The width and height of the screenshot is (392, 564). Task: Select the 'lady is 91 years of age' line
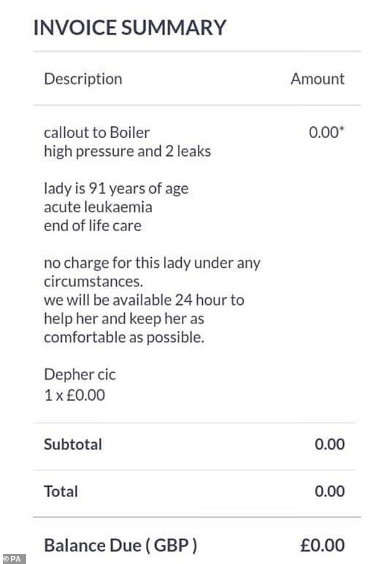[x=116, y=189]
